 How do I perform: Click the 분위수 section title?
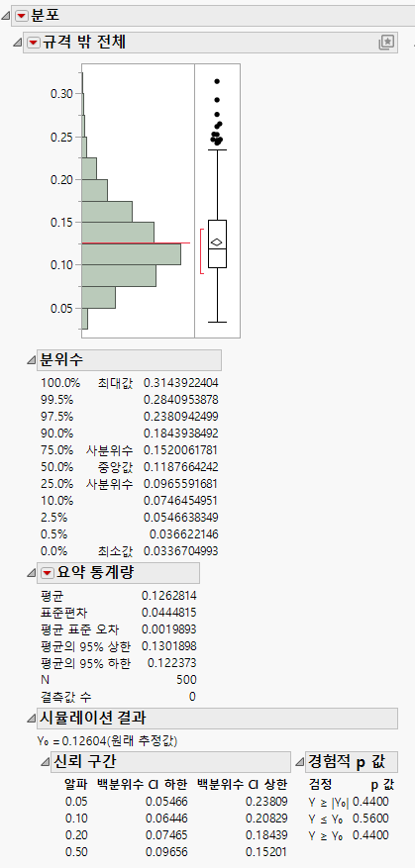coord(61,360)
